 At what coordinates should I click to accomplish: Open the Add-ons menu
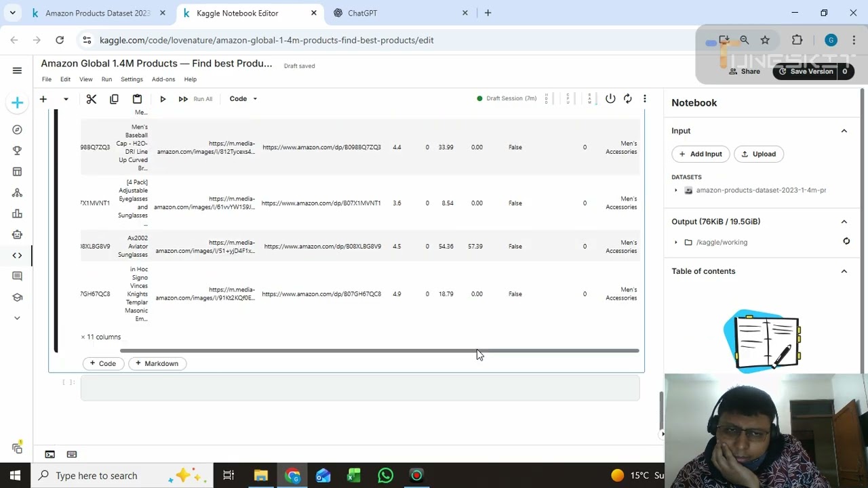click(x=163, y=79)
